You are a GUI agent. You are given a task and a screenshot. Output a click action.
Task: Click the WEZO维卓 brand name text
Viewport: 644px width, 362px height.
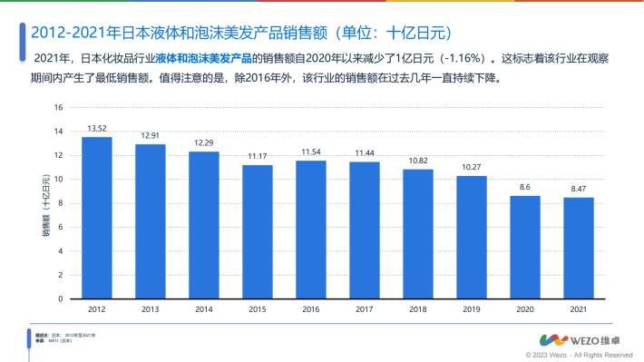pyautogui.click(x=595, y=340)
